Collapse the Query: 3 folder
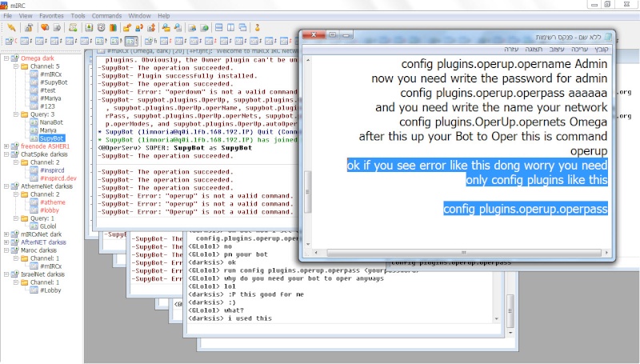 point(16,114)
